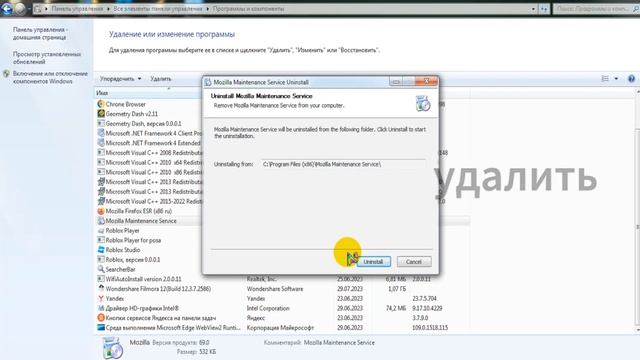Click the programs list vertical scrollbar
640x360 pixels.
[x=637, y=211]
